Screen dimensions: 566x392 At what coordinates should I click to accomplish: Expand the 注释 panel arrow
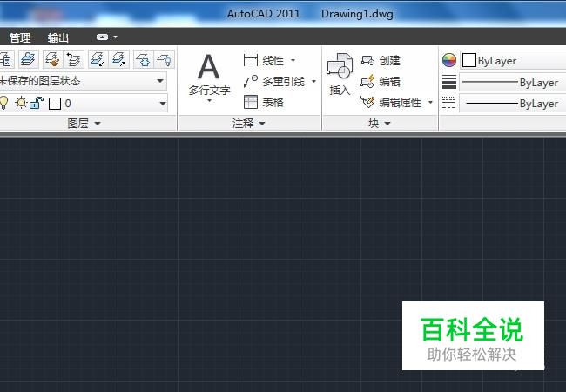click(262, 124)
